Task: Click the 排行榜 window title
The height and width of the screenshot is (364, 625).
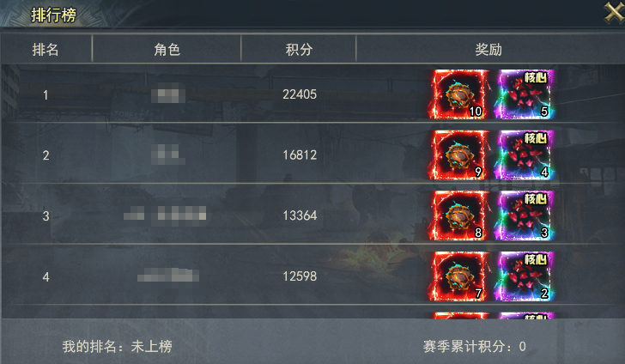Action: [53, 15]
